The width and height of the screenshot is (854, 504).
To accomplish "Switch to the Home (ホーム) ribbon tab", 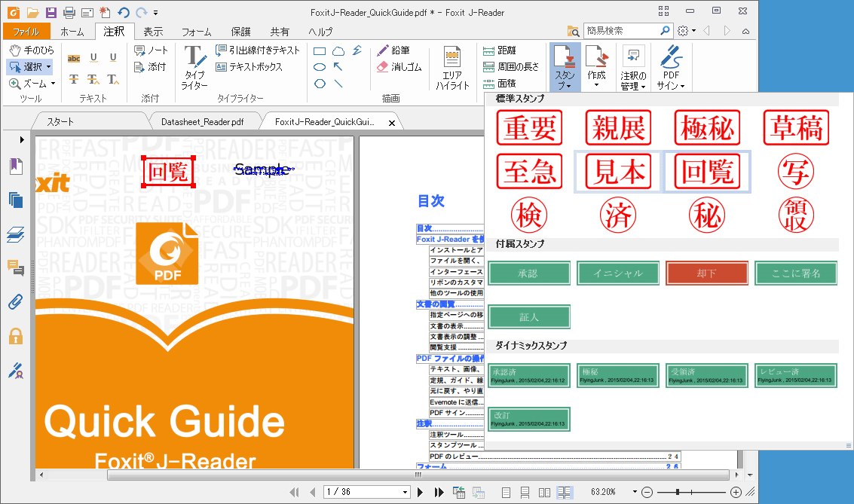I will (x=72, y=32).
